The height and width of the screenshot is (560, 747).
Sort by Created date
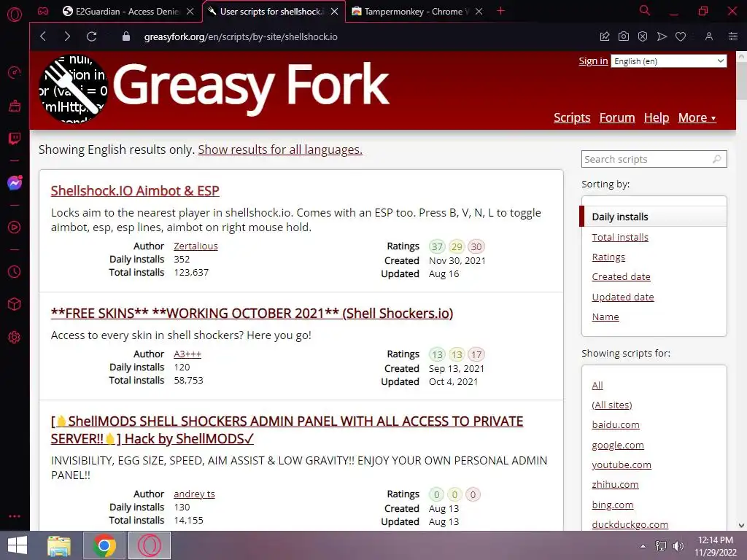tap(621, 276)
